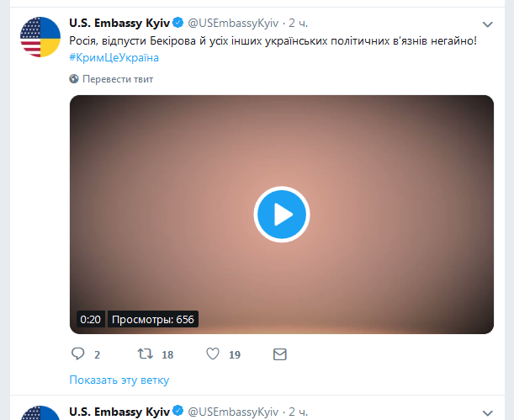
Task: Click the "Перевести твит" translate link
Action: click(x=118, y=79)
